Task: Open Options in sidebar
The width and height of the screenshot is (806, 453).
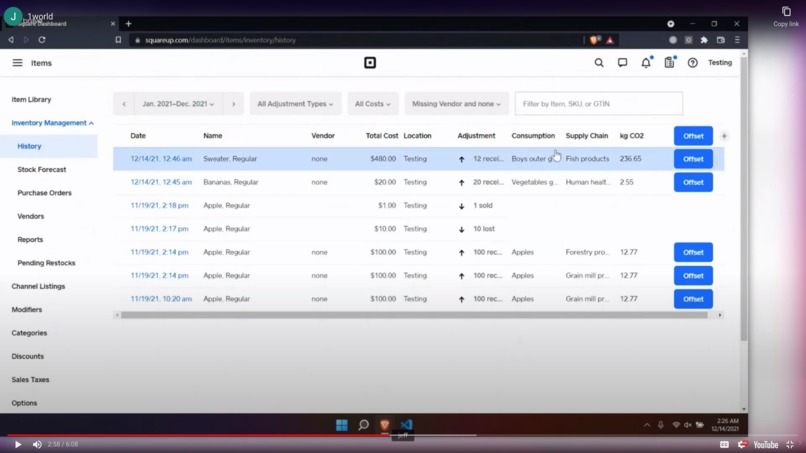Action: tap(24, 403)
